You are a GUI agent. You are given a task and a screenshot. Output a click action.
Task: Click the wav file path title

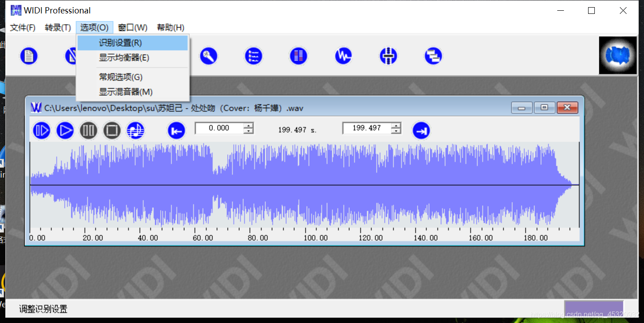[174, 108]
